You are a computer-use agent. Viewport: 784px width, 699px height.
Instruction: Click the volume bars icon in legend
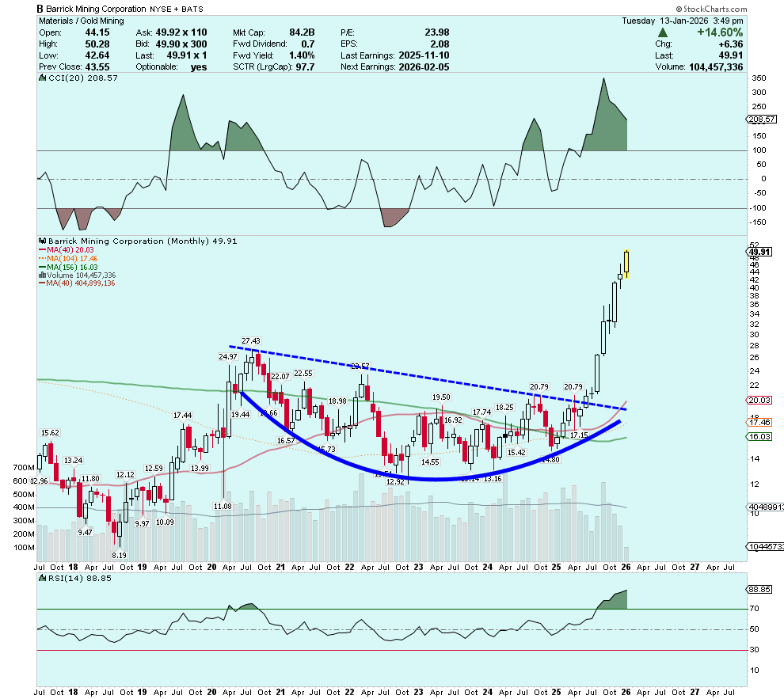(43, 275)
